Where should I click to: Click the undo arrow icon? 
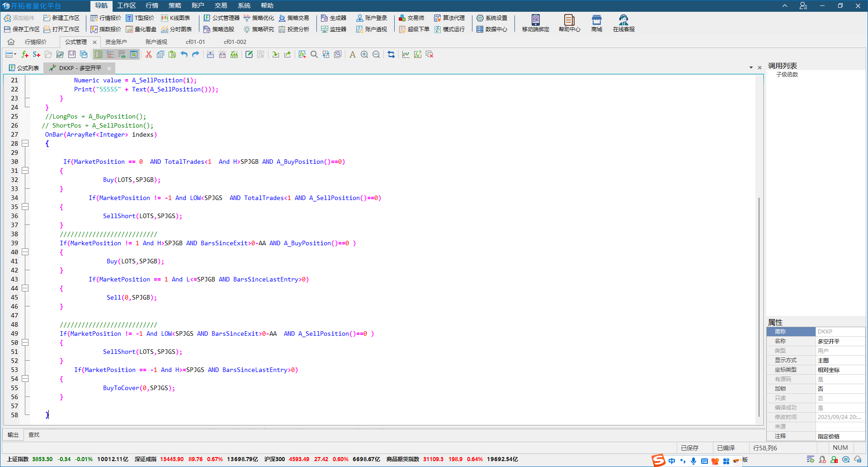tap(184, 54)
